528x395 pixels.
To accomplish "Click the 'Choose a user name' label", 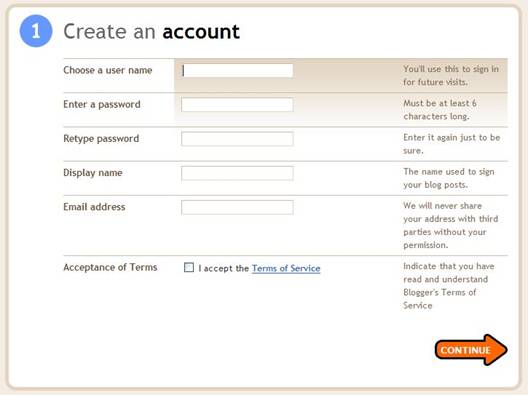I will pyautogui.click(x=108, y=70).
